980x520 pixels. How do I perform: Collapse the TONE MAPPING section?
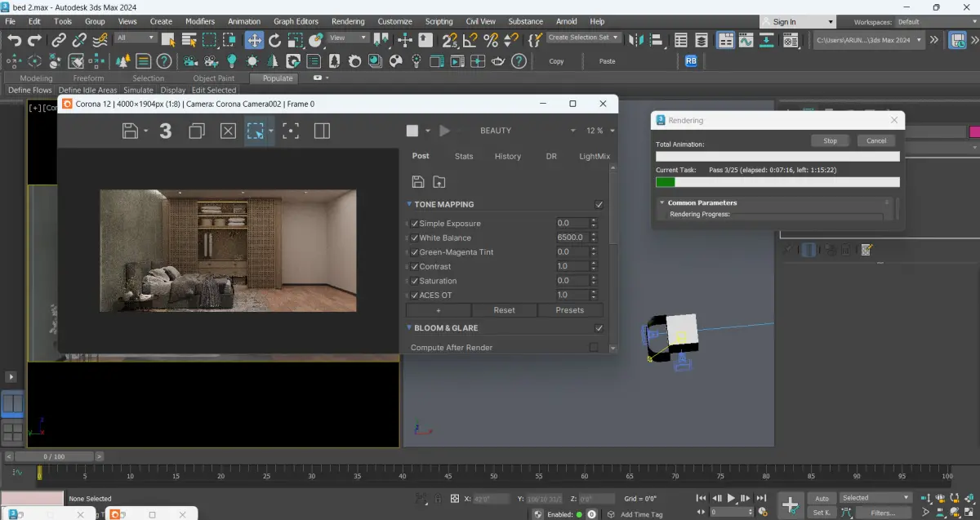click(x=410, y=205)
